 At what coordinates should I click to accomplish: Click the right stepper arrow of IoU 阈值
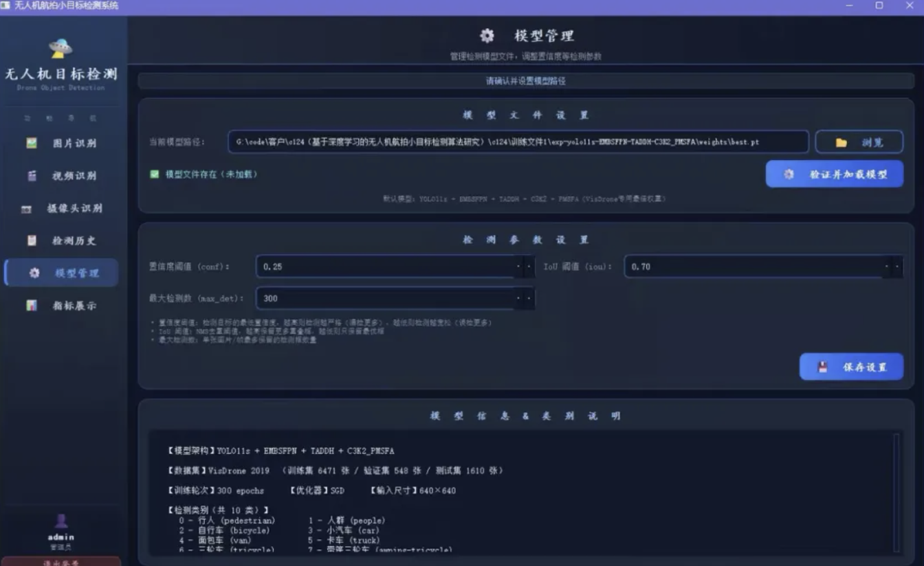click(897, 267)
